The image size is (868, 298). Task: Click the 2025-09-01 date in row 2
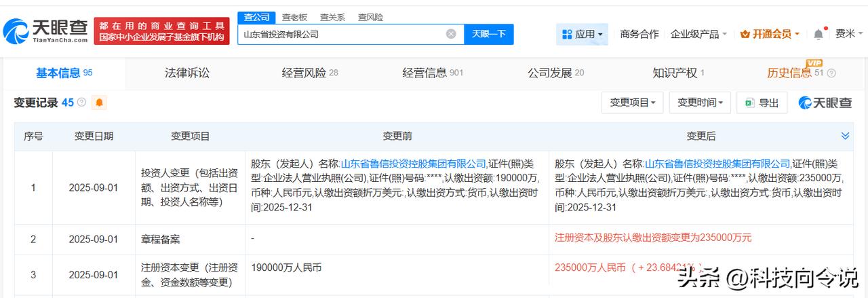(x=94, y=240)
